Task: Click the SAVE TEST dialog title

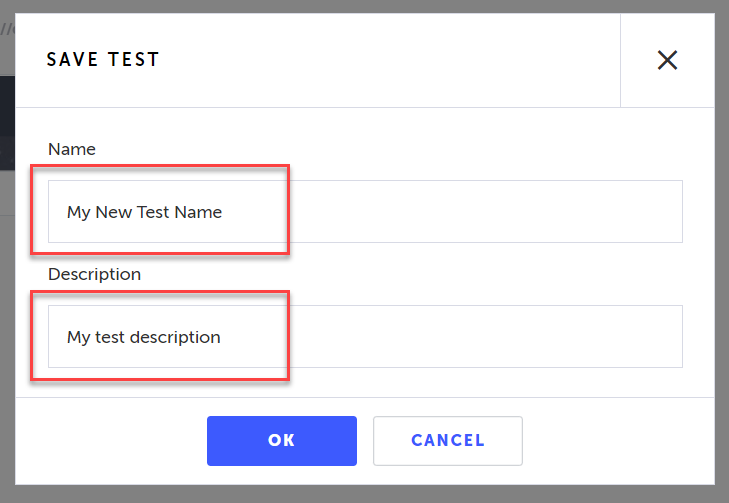Action: pos(103,60)
